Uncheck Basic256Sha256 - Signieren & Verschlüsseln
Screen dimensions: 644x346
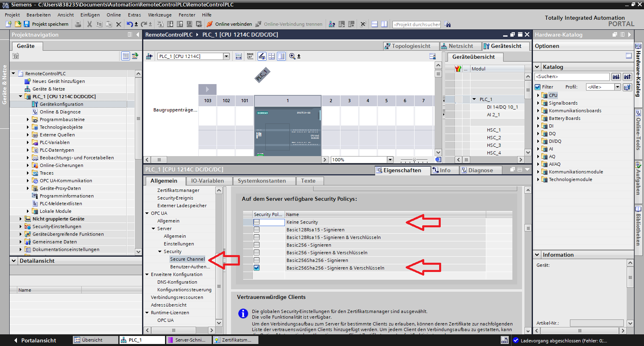coord(256,268)
